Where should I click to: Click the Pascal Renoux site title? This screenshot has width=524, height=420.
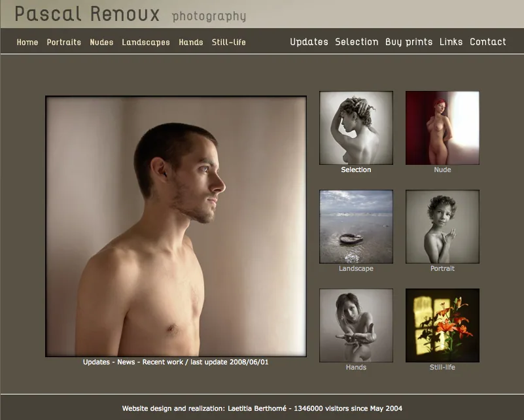(87, 14)
